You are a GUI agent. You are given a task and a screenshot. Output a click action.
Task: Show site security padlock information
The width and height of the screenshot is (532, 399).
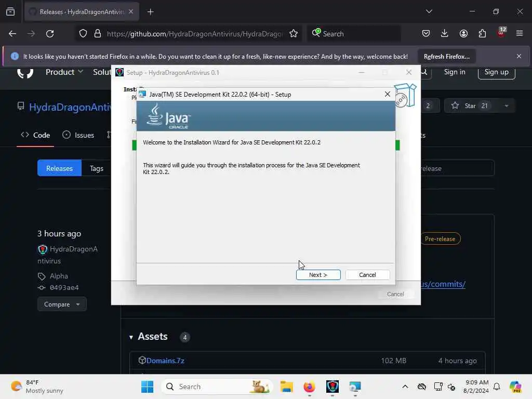pyautogui.click(x=98, y=34)
